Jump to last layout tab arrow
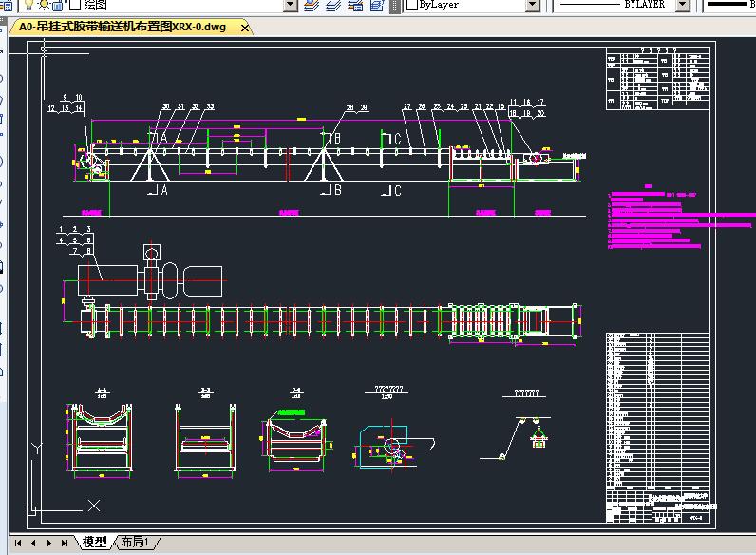The image size is (756, 555). (65, 543)
